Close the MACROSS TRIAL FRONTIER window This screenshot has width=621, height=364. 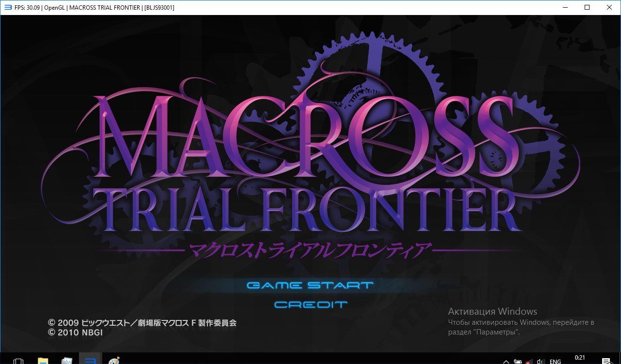609,7
